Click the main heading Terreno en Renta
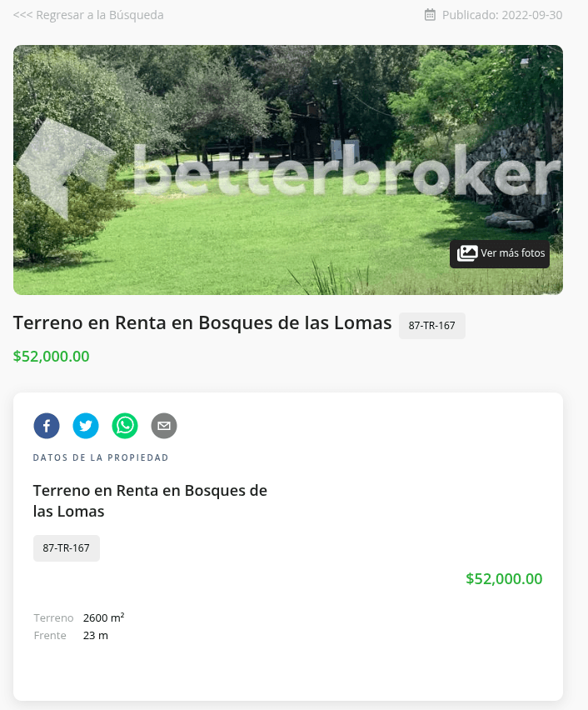The height and width of the screenshot is (710, 588). pos(202,322)
